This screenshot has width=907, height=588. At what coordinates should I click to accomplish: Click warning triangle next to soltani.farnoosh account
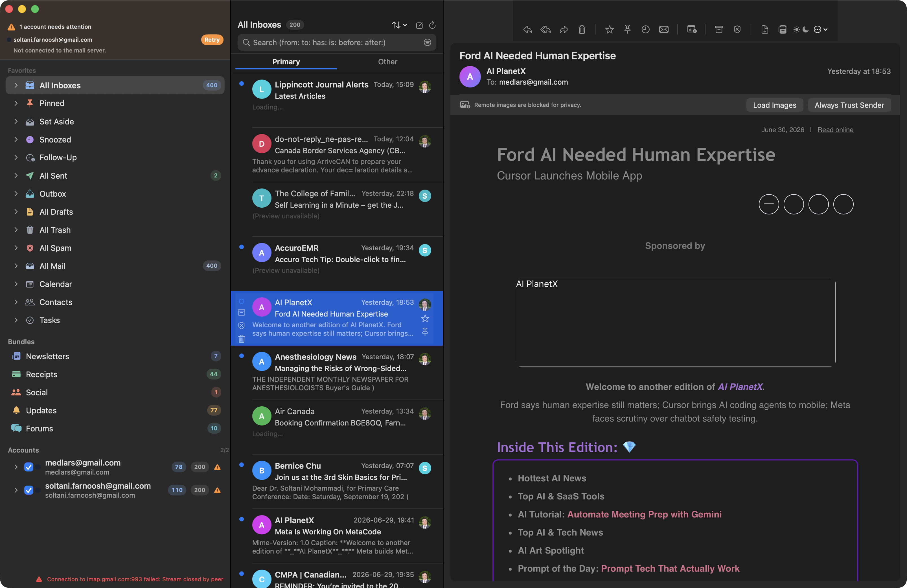(217, 490)
